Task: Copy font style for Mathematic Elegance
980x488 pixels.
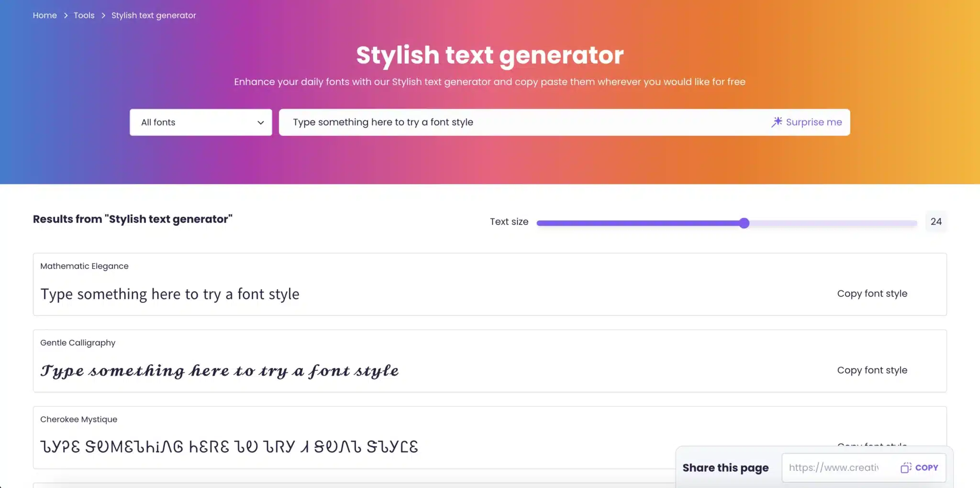Action: tap(872, 294)
